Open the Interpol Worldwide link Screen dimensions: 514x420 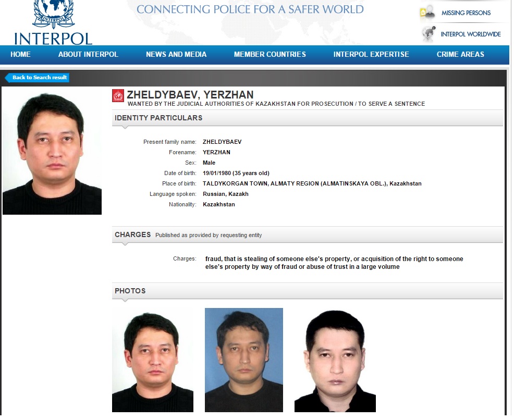[x=471, y=34]
